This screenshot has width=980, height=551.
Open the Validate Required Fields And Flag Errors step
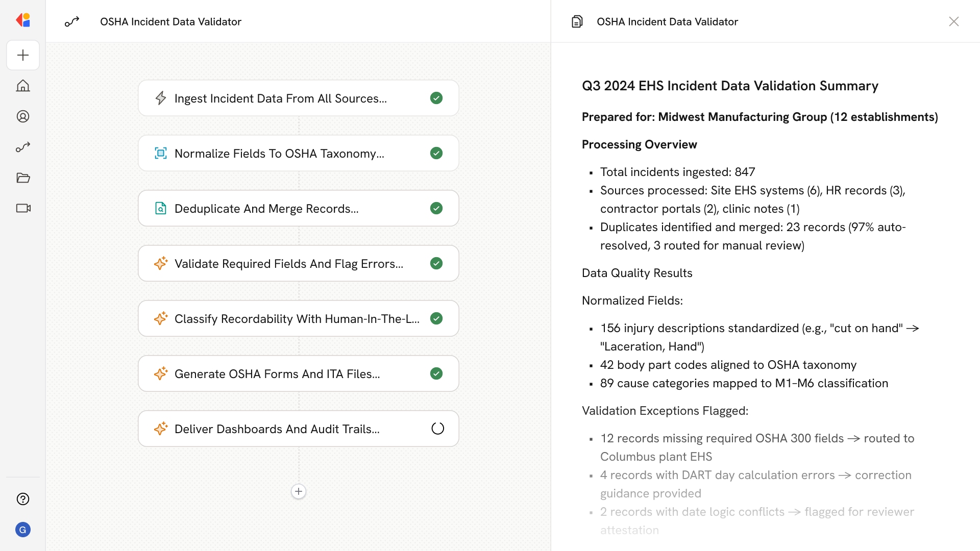288,263
